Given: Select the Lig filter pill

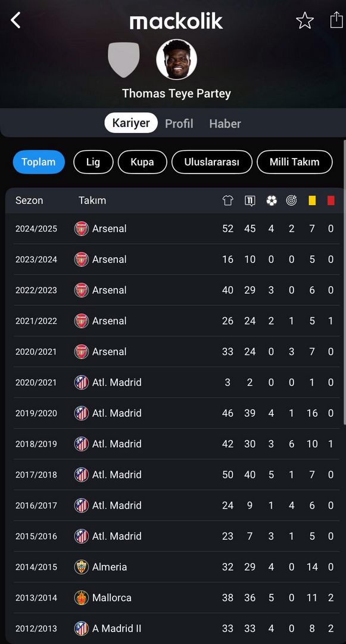Looking at the screenshot, I should point(93,162).
